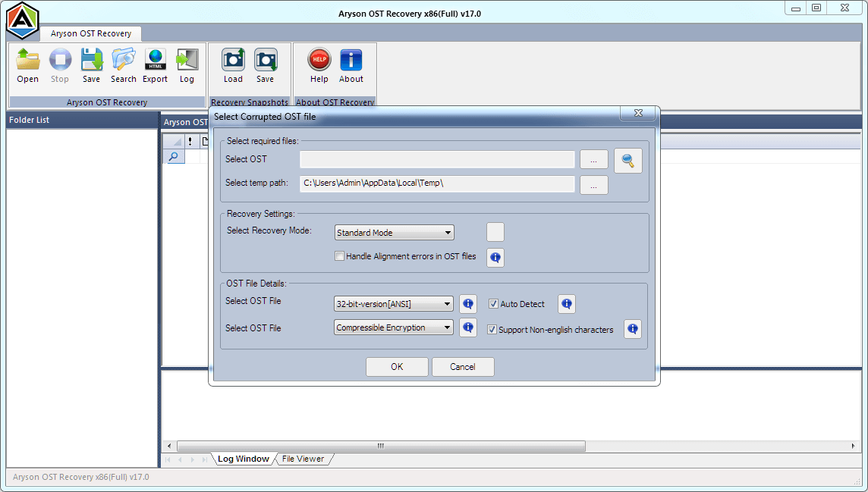The width and height of the screenshot is (868, 492).
Task: Click OK in the Select Corrupted OST dialog
Action: 397,366
